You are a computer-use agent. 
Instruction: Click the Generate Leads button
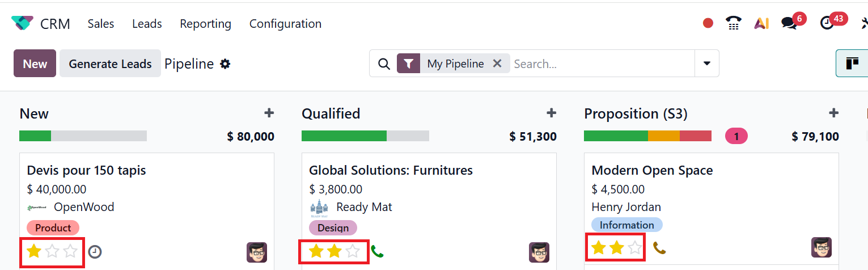tap(110, 64)
